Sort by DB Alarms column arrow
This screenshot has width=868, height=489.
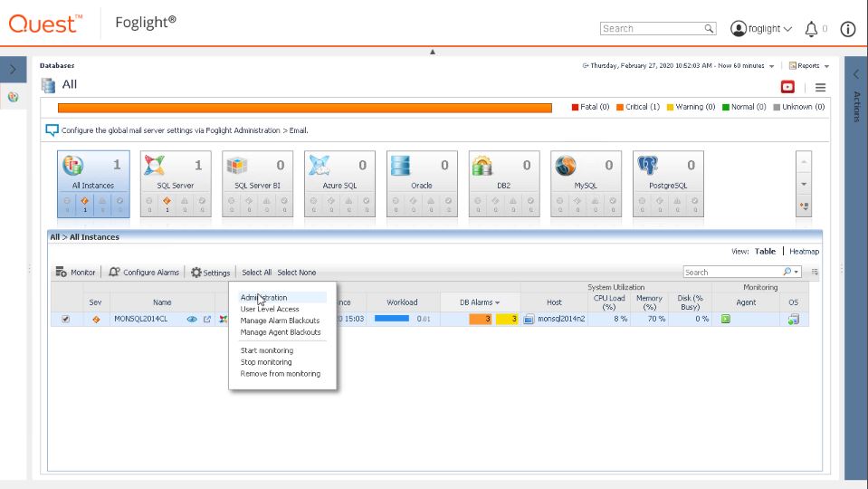(x=497, y=303)
